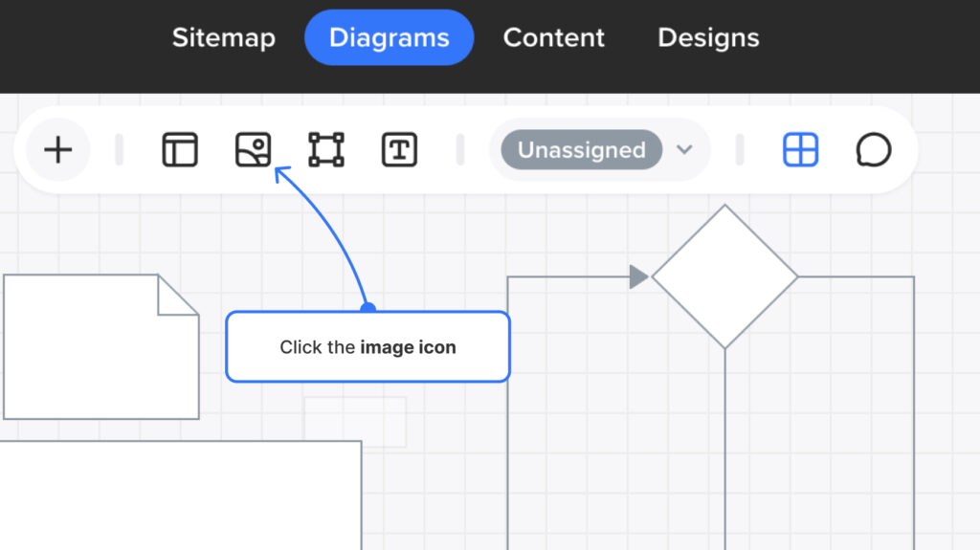Click the image icon in toolbar
The image size is (980, 550).
point(253,149)
